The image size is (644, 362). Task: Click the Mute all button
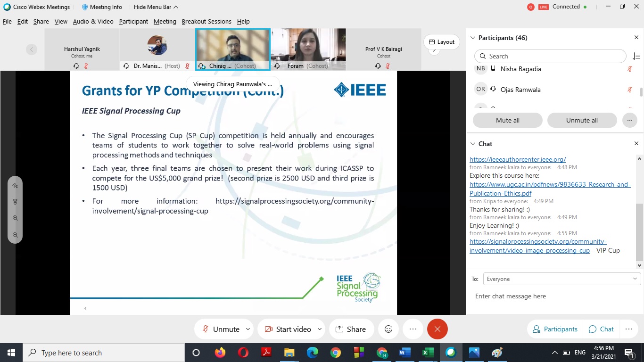507,120
